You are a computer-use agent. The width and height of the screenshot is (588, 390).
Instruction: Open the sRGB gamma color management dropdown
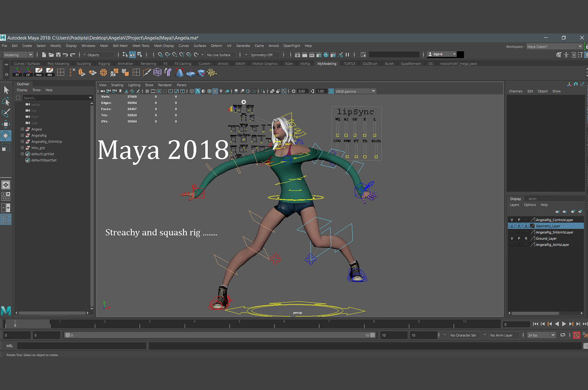coord(373,91)
